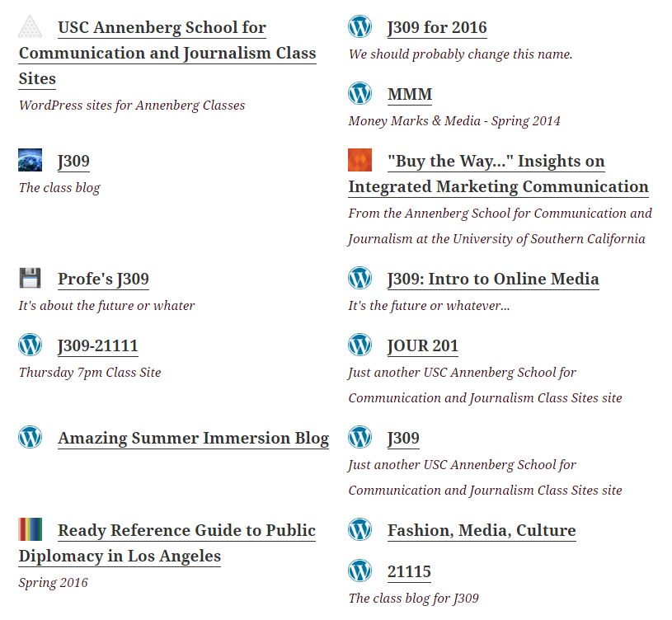Click the globe icon next to J309 class blog
Image resolution: width=672 pixels, height=620 pixels.
pos(30,160)
